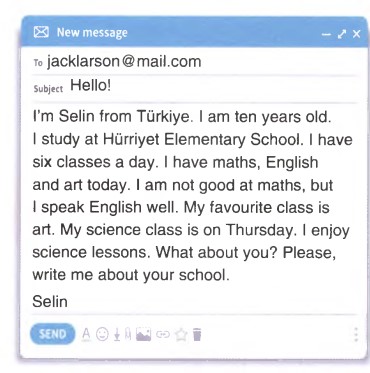
Task: Click the To field with jacklarson@mail.com
Action: 195,62
